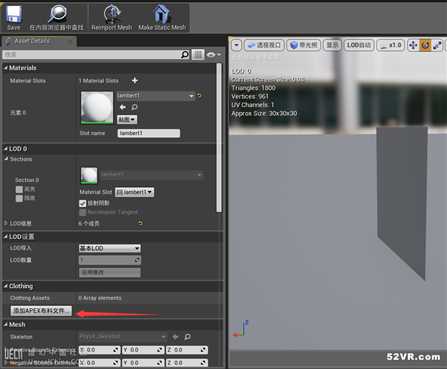Collapse the LOD settings section
447x369 pixels.
(6, 236)
